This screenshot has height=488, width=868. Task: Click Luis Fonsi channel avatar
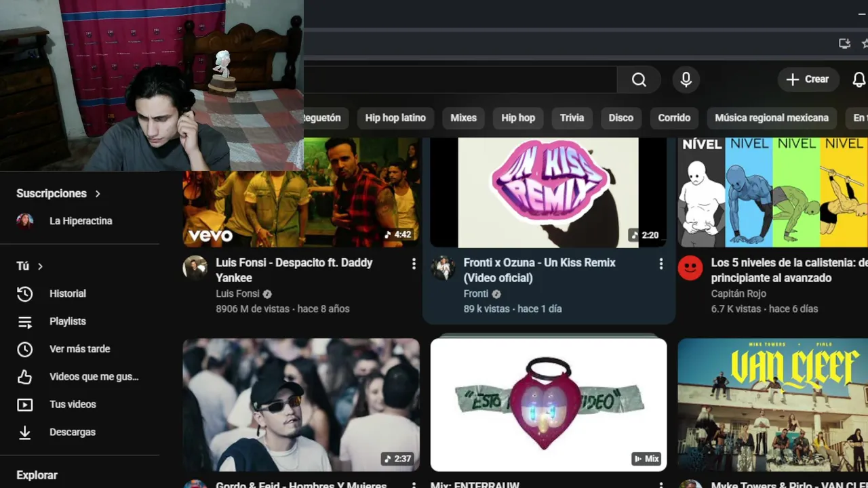[x=195, y=268]
